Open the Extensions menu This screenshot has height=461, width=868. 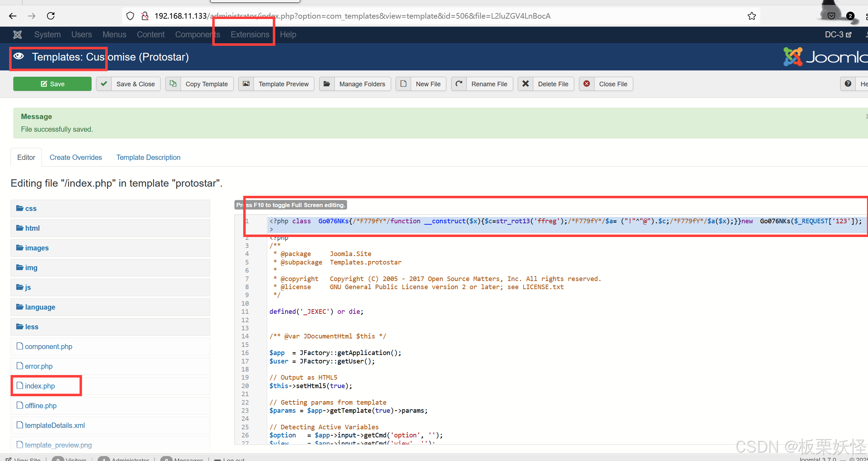click(250, 35)
